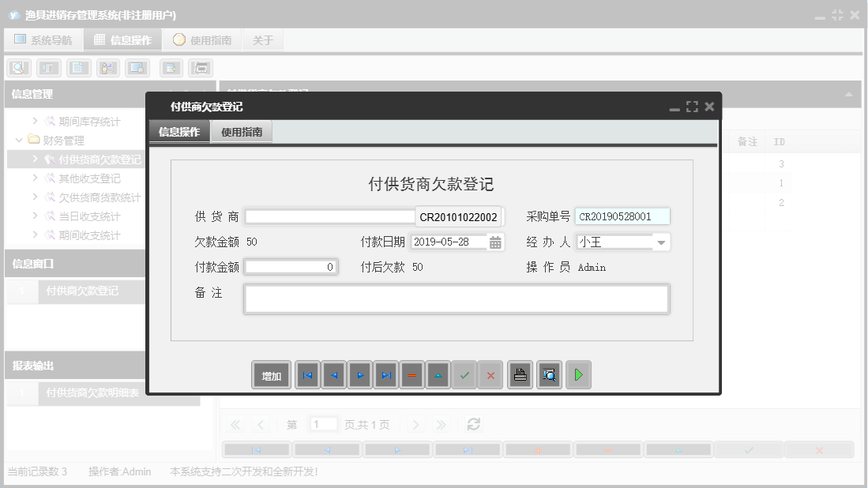
Task: Click the page number input field
Action: point(323,423)
